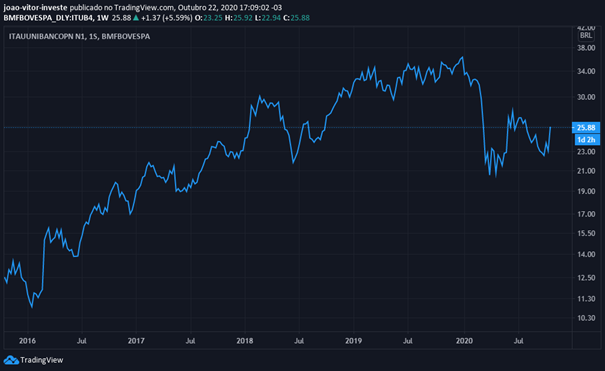Click the BMFBOVESPA_DLY:ITUB4 symbol text
The image size is (605, 371).
[49, 18]
